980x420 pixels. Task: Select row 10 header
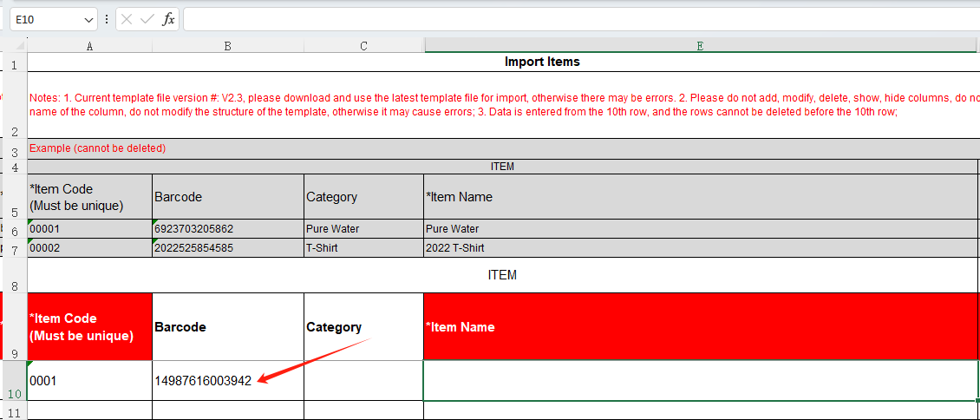[x=14, y=381]
